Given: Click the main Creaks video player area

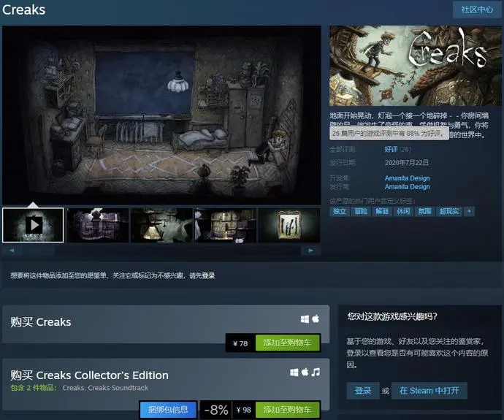Looking at the screenshot, I should click(161, 115).
